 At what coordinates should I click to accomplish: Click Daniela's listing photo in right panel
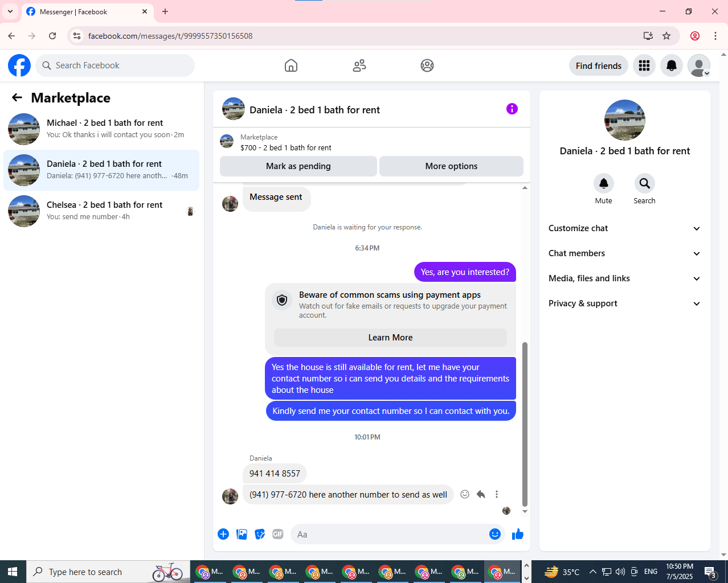[x=625, y=120]
